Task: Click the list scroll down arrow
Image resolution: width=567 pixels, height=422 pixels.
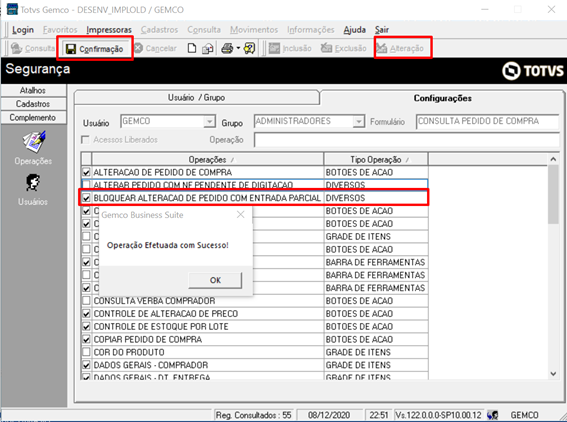Action: [553, 374]
